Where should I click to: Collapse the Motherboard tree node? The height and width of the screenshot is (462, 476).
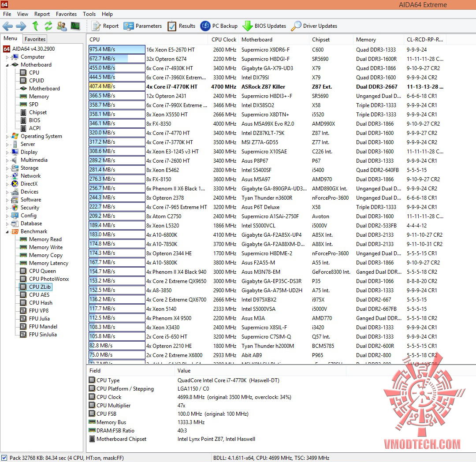coord(7,65)
